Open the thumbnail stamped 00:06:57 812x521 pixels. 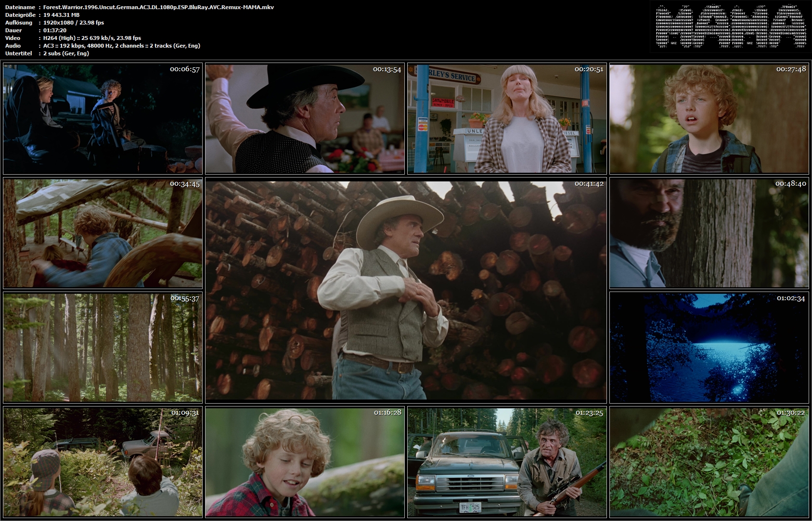click(103, 119)
